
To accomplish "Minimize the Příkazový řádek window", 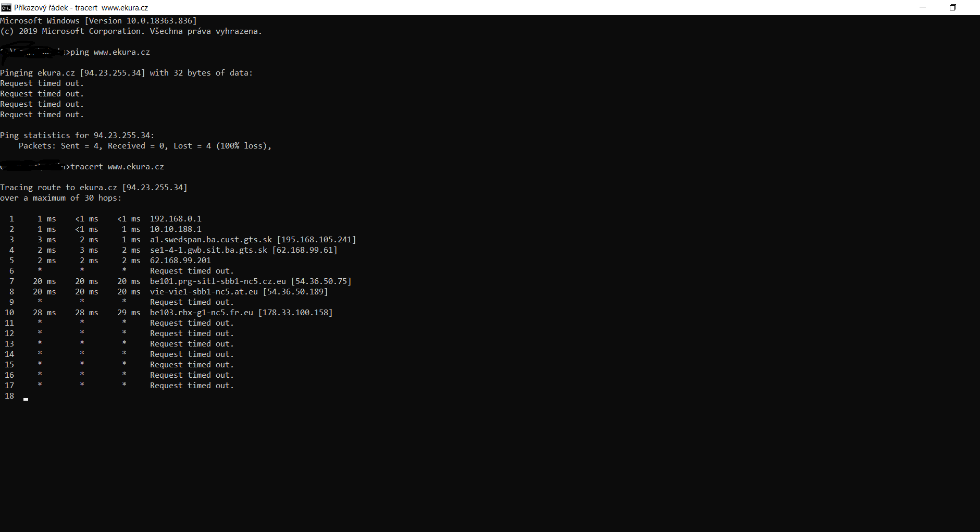I will tap(923, 7).
